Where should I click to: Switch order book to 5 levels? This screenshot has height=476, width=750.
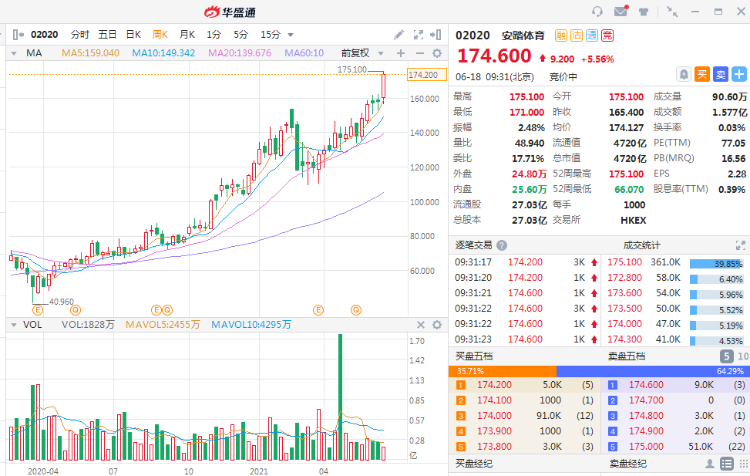(x=726, y=356)
